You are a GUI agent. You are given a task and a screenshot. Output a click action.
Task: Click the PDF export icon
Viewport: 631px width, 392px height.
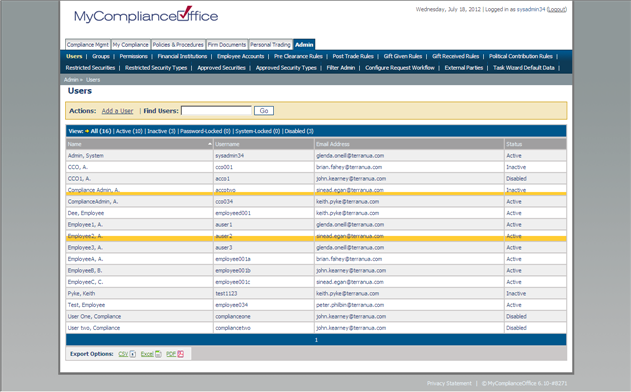click(181, 354)
